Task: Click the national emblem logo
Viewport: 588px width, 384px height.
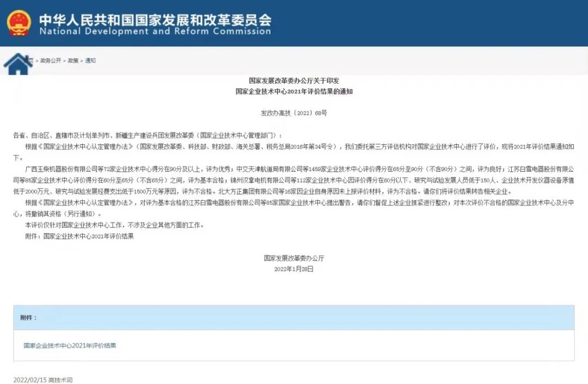Action: tap(19, 22)
